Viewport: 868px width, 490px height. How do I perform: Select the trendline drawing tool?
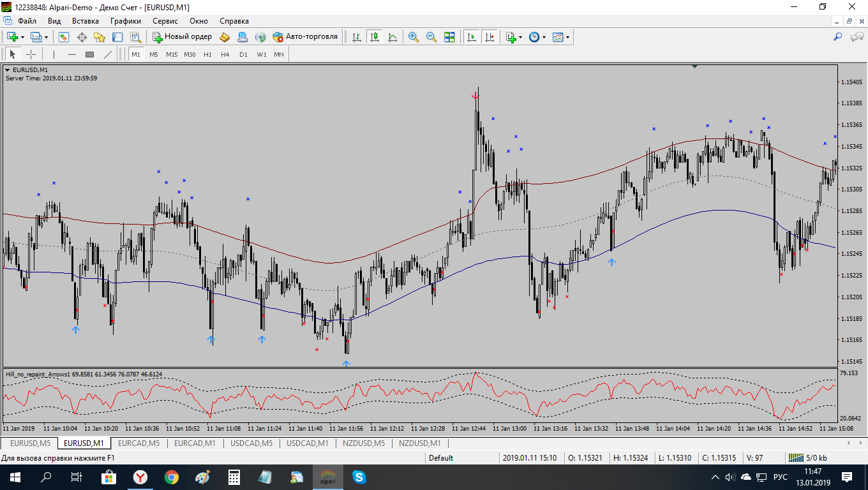tap(108, 55)
